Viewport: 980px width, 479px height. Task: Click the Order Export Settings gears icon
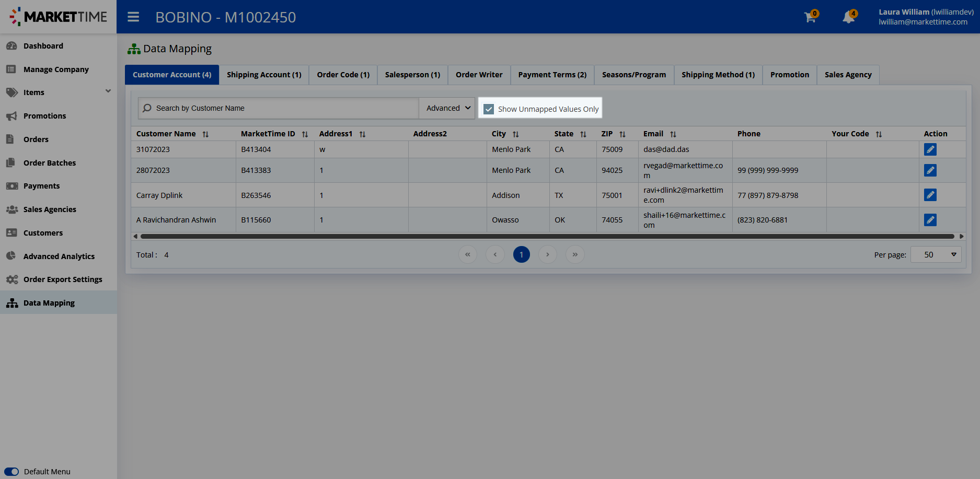11,279
